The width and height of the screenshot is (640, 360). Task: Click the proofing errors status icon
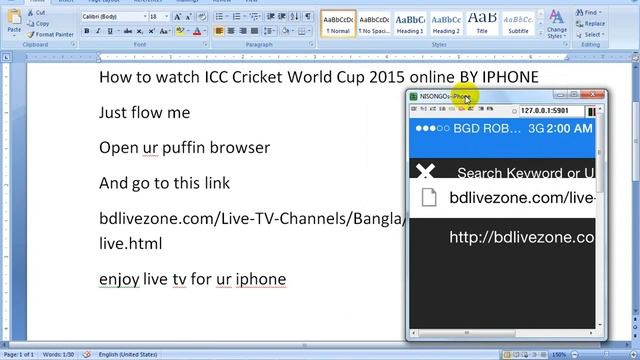coord(87,355)
